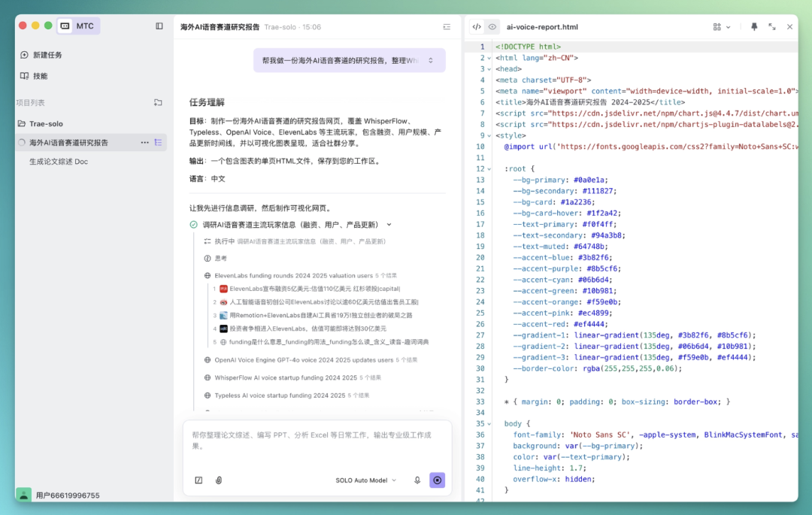Click the ElevenLabs funding search globe icon
812x515 pixels.
point(208,275)
